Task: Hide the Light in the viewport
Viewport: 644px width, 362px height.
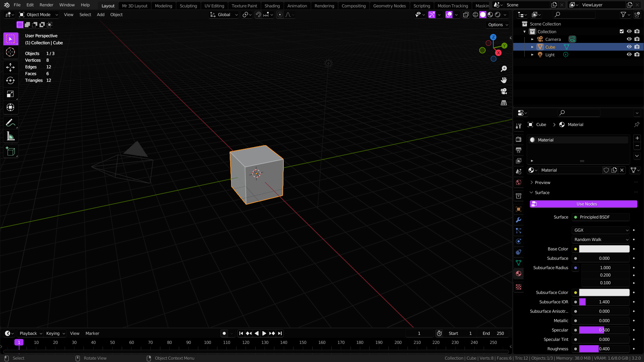Action: point(629,54)
